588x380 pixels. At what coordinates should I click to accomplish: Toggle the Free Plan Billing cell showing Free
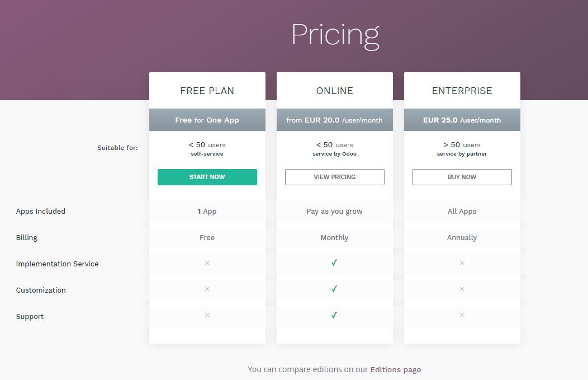(x=207, y=237)
